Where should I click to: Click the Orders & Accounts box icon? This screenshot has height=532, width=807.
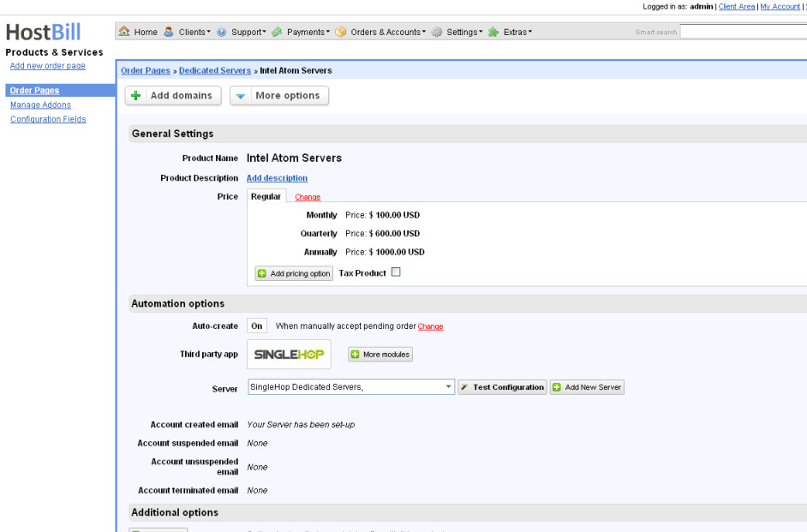pyautogui.click(x=340, y=32)
